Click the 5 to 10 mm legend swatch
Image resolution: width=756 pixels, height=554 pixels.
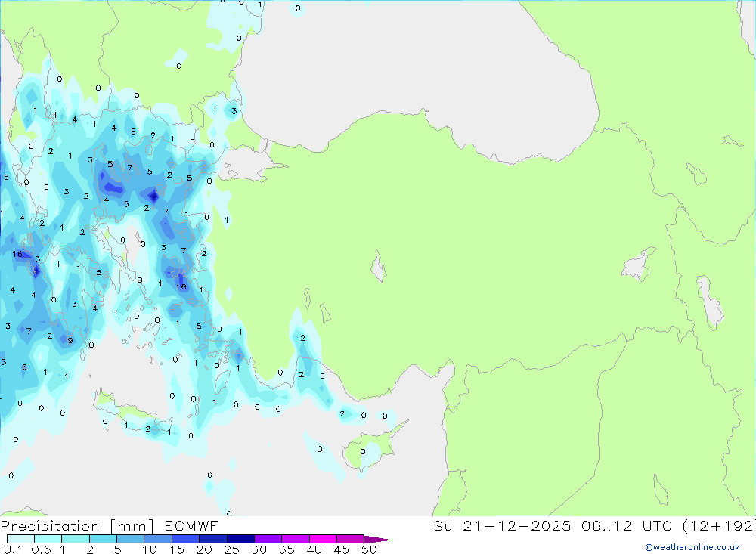click(x=131, y=539)
